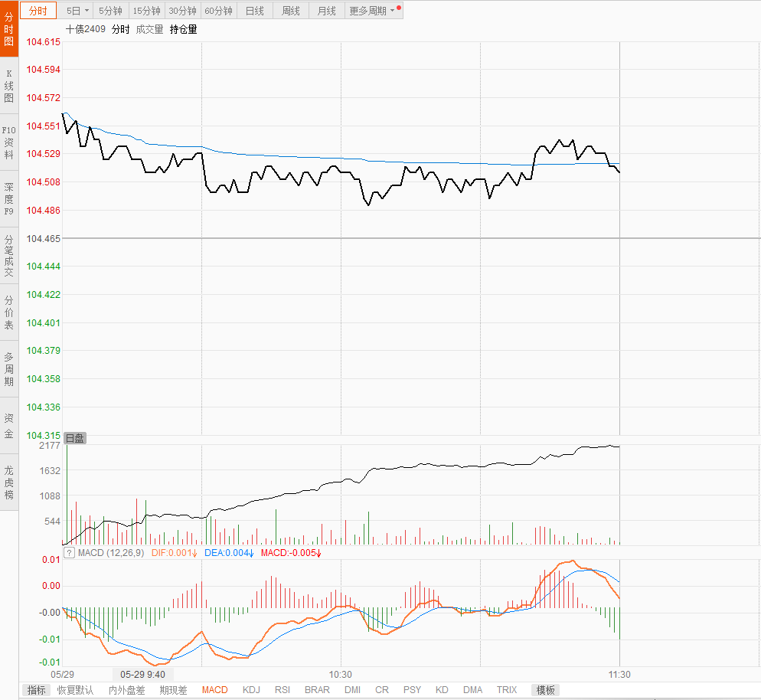Screen dimensions: 761x700
Task: Open the K线图 sidebar panel
Action: pos(9,85)
